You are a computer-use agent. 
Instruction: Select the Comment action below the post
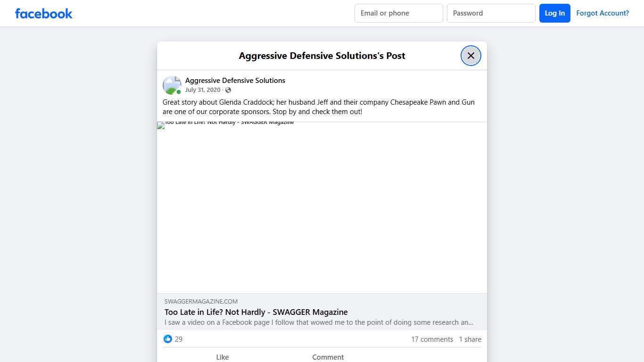point(328,357)
